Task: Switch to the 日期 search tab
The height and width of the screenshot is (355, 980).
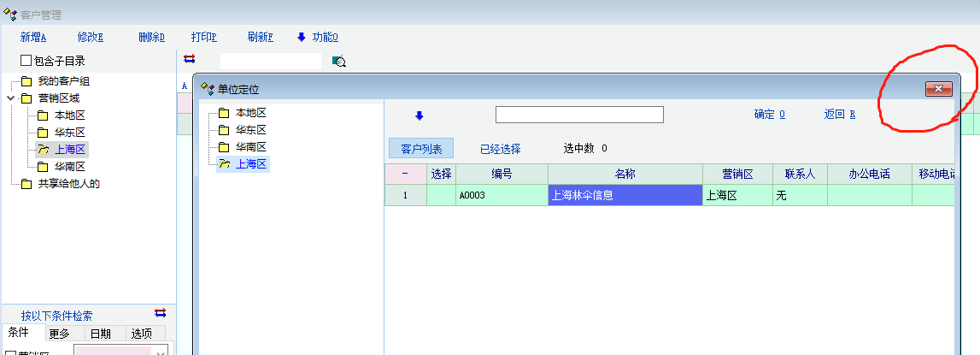Action: coord(100,334)
